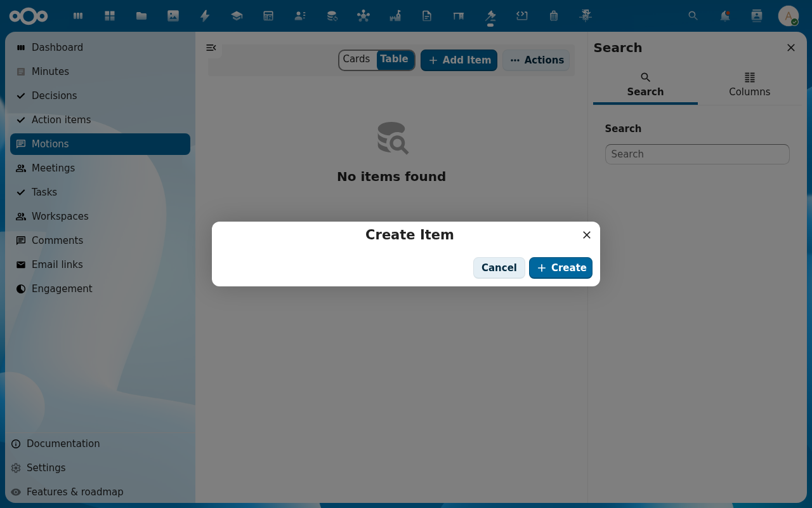
Task: Click the Add Item button
Action: 459,60
